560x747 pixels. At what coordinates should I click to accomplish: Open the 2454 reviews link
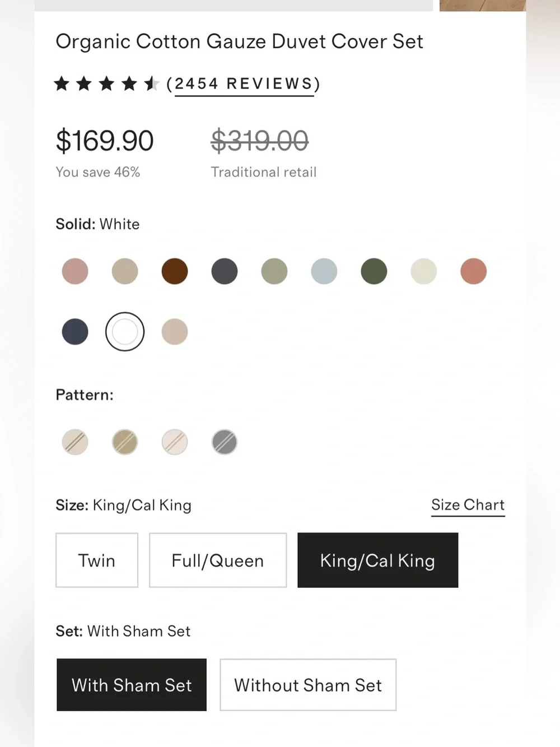244,84
